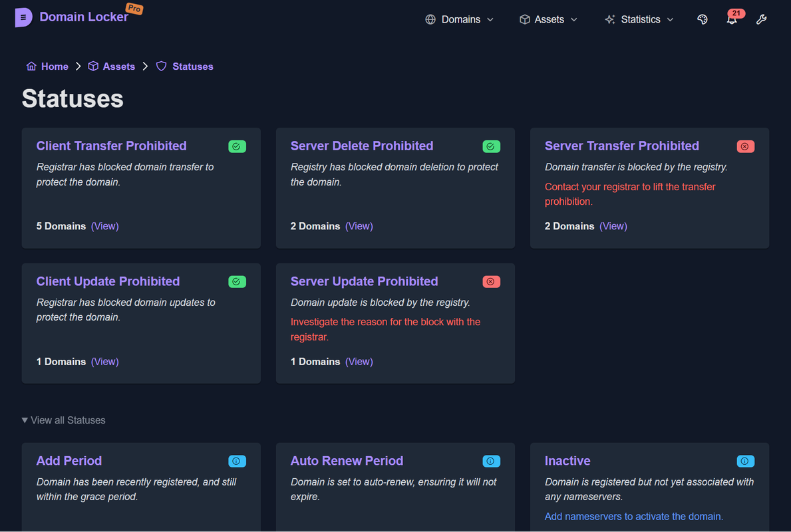Click the sparkle icon beside Statistics

point(610,19)
